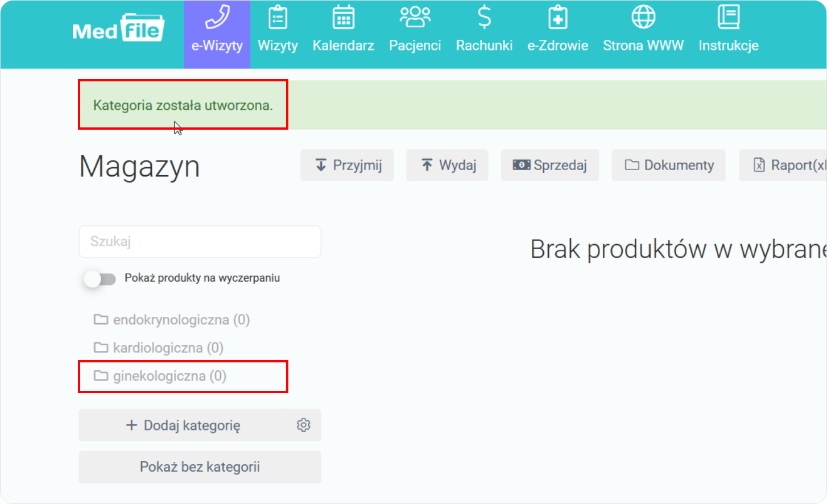Open Instrukcje menu label
Screen dimensions: 827x504
point(729,46)
